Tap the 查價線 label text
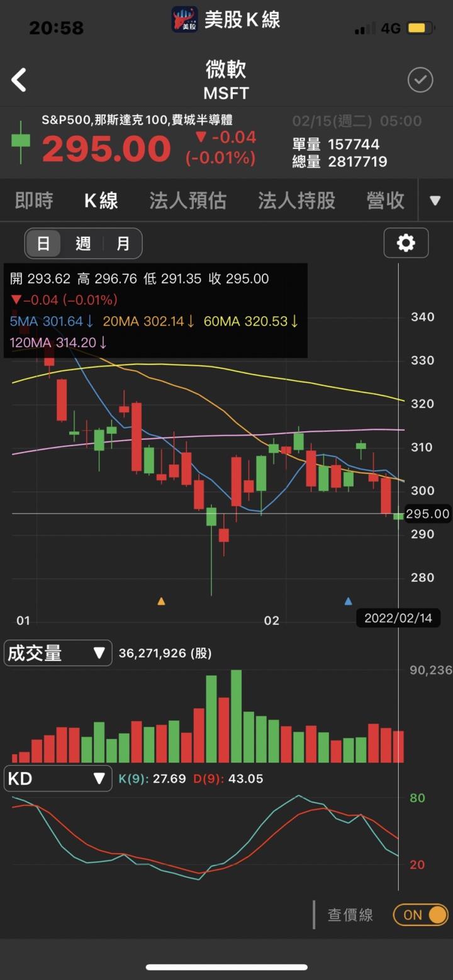 (x=350, y=915)
